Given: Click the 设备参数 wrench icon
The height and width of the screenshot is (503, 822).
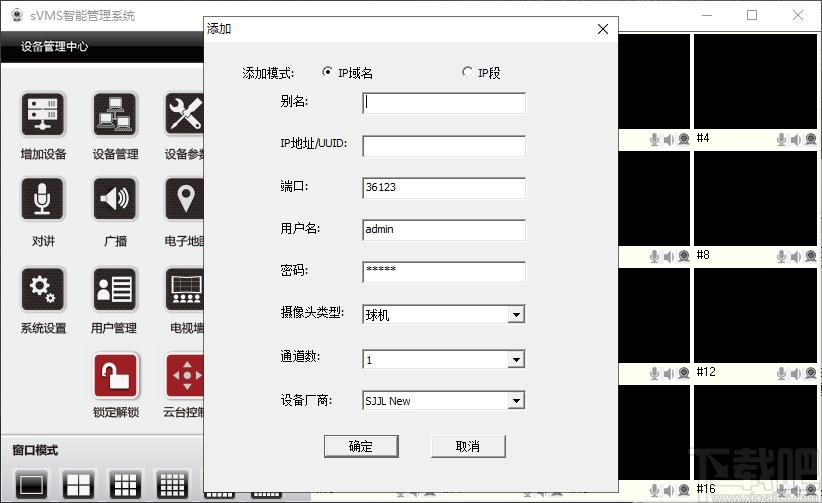Looking at the screenshot, I should [x=184, y=114].
